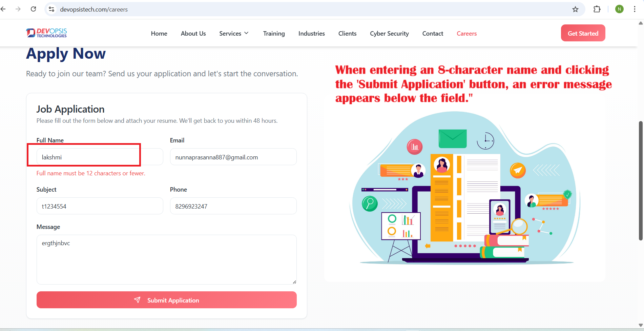Submit the job application form
The width and height of the screenshot is (644, 331).
tap(166, 300)
